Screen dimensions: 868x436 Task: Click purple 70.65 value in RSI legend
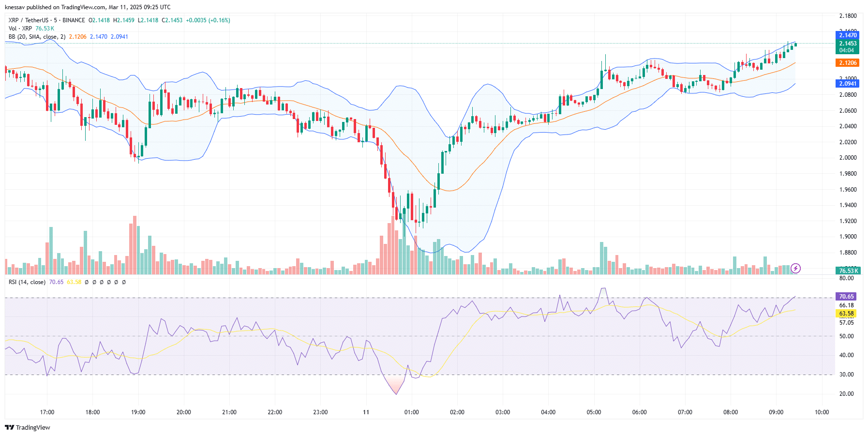coord(56,282)
